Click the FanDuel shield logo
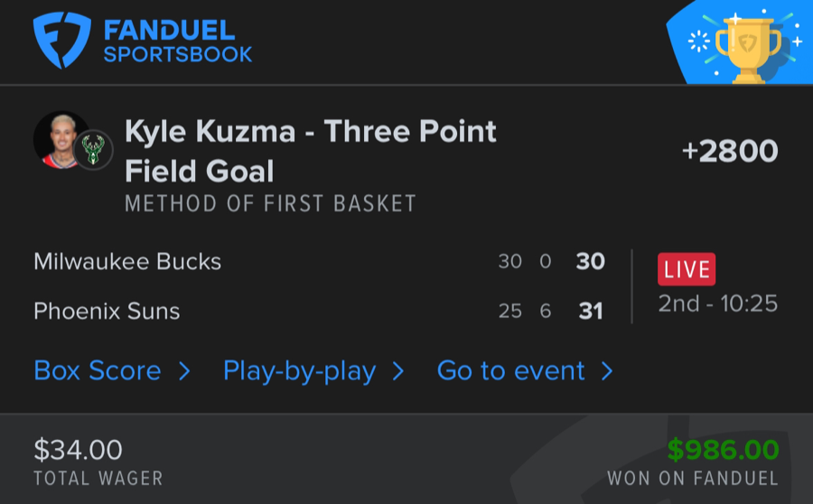813x504 pixels. point(62,41)
